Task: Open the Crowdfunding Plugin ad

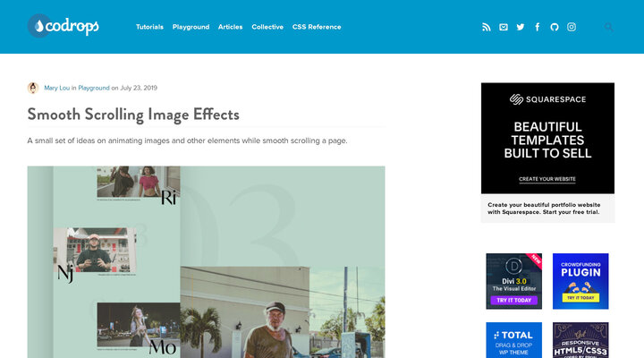Action: [580, 281]
